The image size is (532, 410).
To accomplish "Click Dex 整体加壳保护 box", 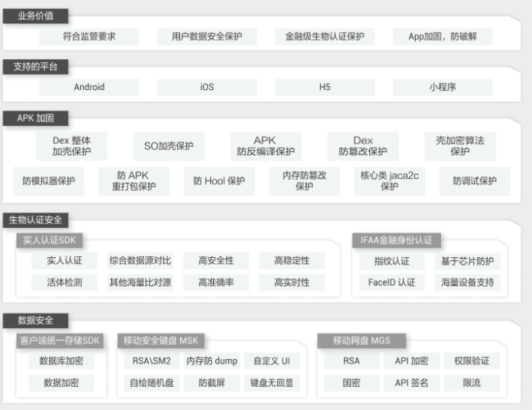I will pos(71,146).
